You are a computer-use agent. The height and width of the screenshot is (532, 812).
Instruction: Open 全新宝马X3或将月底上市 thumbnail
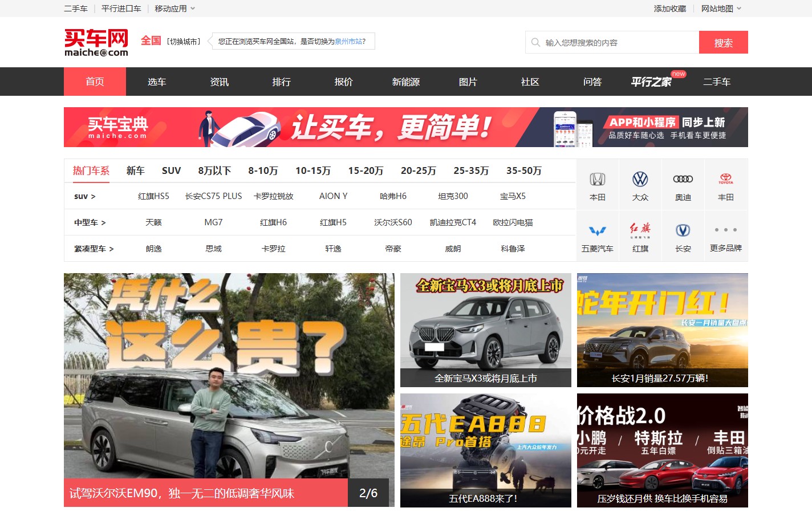[x=486, y=330]
